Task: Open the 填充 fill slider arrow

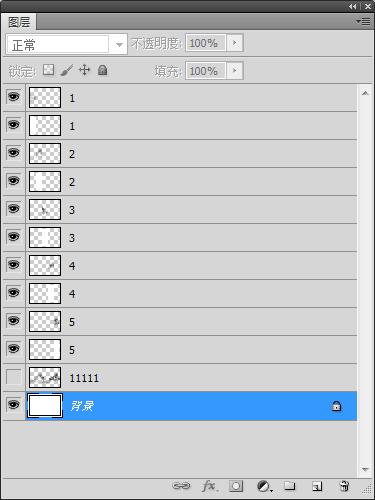Action: tap(235, 71)
